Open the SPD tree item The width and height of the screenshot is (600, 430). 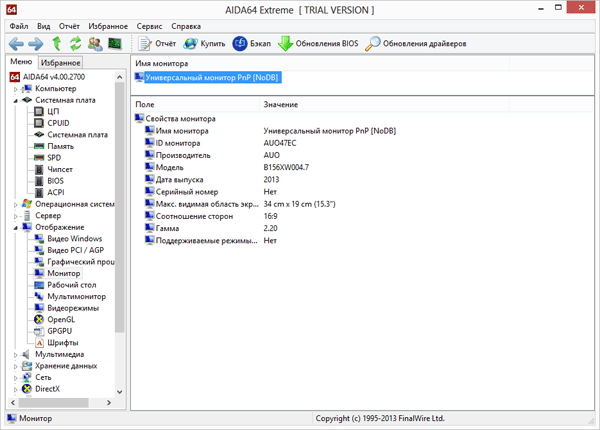[54, 158]
